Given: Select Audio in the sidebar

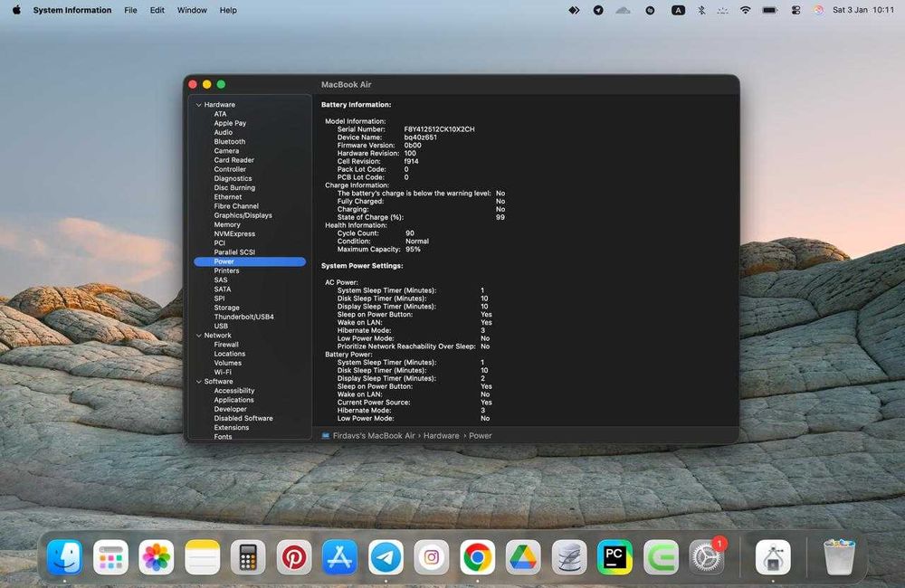Looking at the screenshot, I should (223, 132).
